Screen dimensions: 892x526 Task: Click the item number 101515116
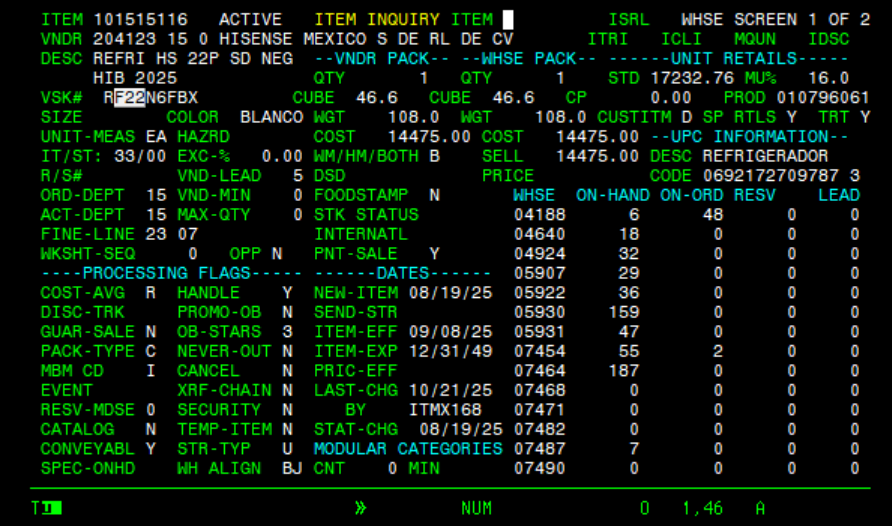141,19
